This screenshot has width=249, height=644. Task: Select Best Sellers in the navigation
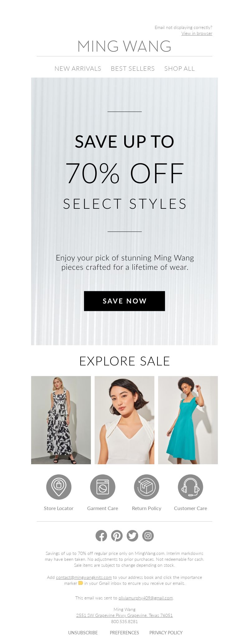(x=133, y=69)
